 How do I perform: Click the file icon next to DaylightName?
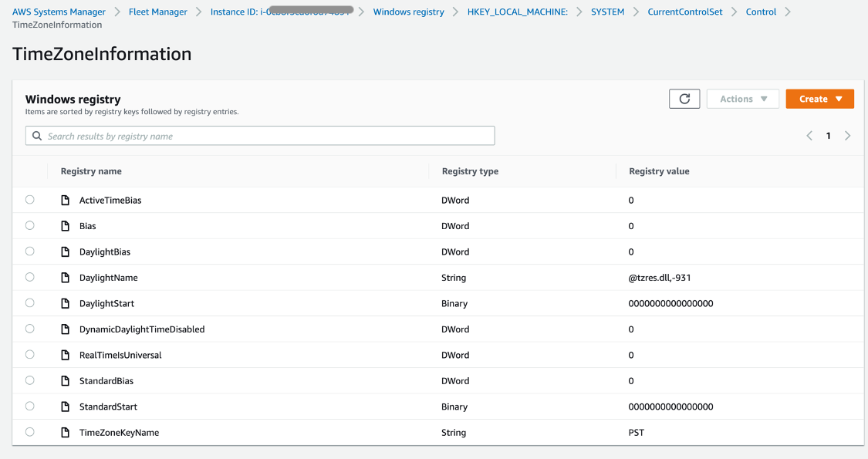click(x=65, y=277)
